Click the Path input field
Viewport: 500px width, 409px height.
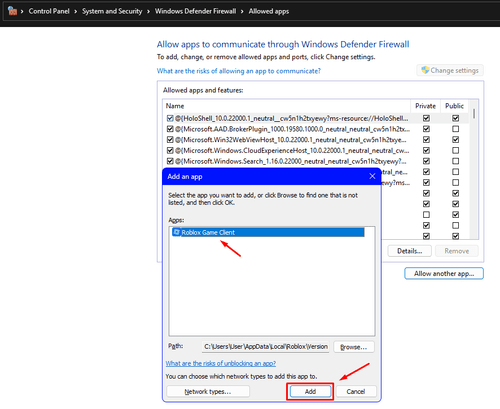(266, 347)
